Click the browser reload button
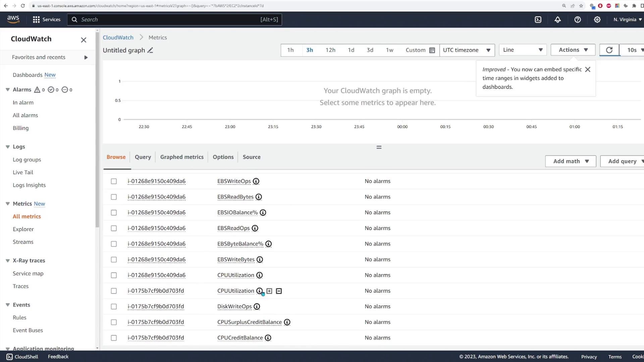 click(22, 6)
